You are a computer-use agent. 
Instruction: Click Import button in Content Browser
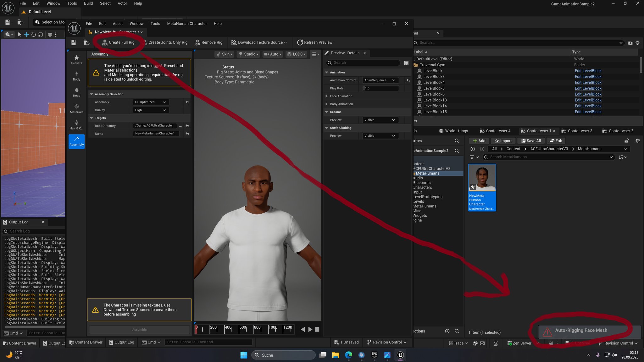[503, 141]
